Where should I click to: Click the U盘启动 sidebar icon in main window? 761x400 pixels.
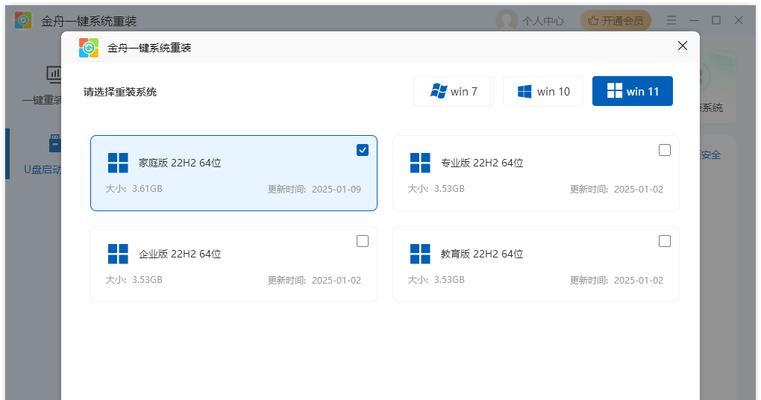(55, 144)
